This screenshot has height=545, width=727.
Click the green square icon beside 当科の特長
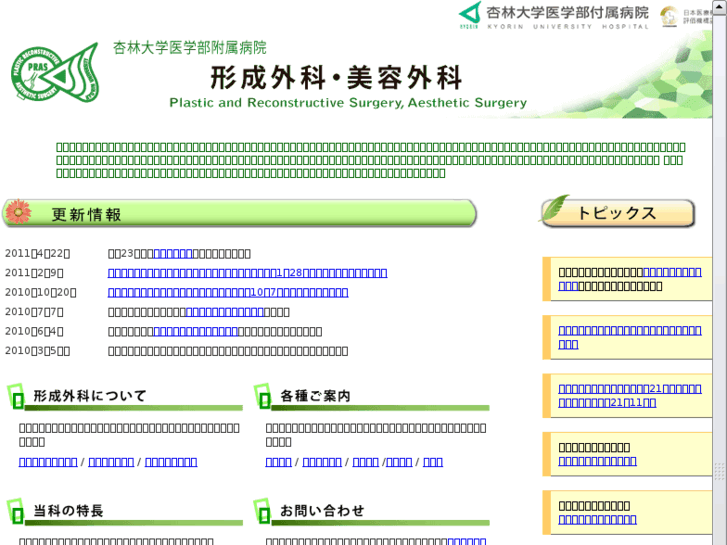[17, 512]
